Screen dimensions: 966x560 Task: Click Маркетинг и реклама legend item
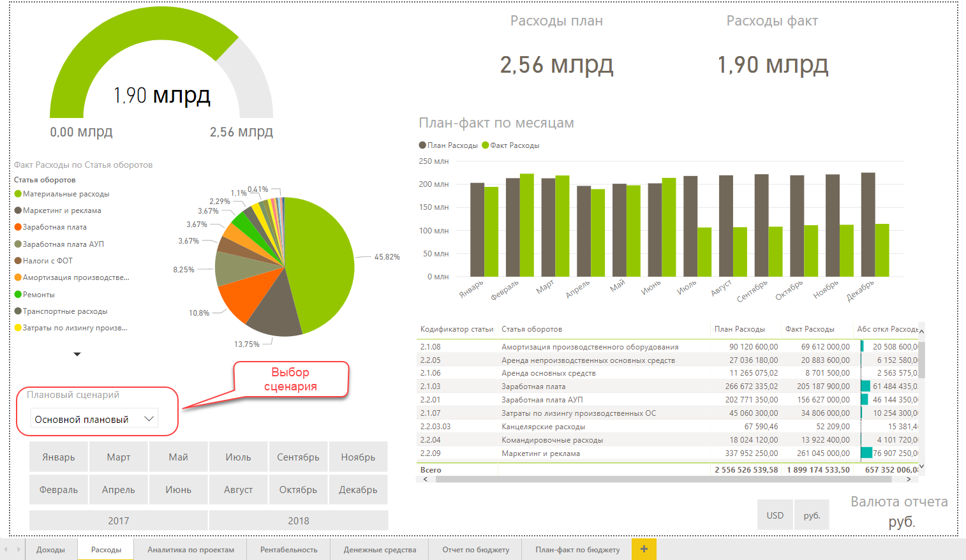click(58, 210)
